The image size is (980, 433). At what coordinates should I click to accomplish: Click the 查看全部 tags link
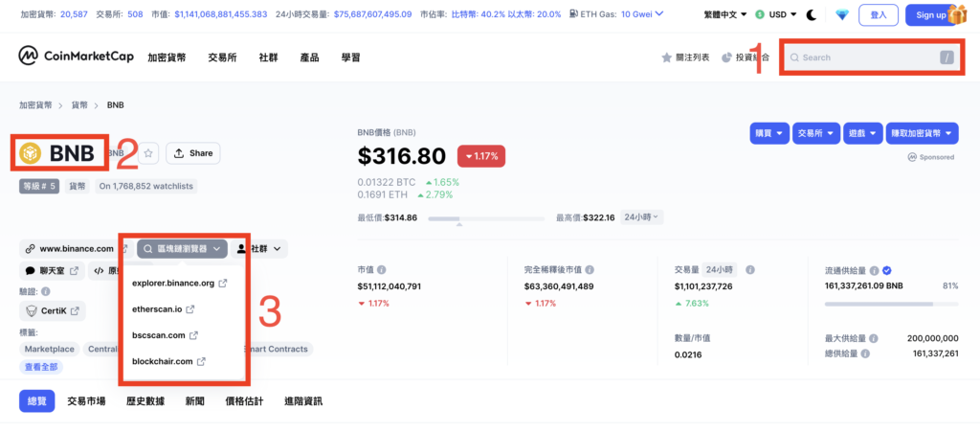point(41,367)
